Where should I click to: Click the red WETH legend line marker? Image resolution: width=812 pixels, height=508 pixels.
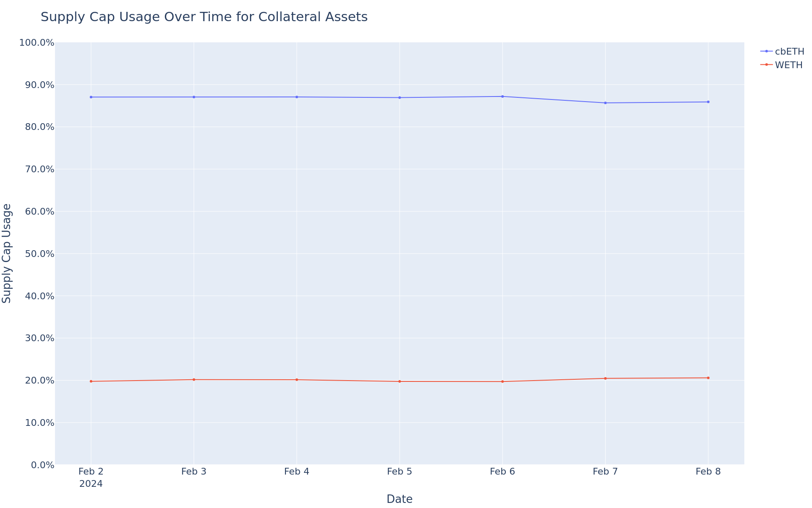pyautogui.click(x=766, y=65)
